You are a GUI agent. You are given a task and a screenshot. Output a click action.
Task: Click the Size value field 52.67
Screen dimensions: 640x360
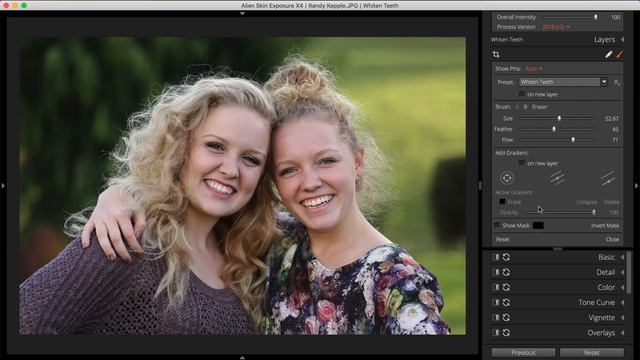pyautogui.click(x=611, y=118)
